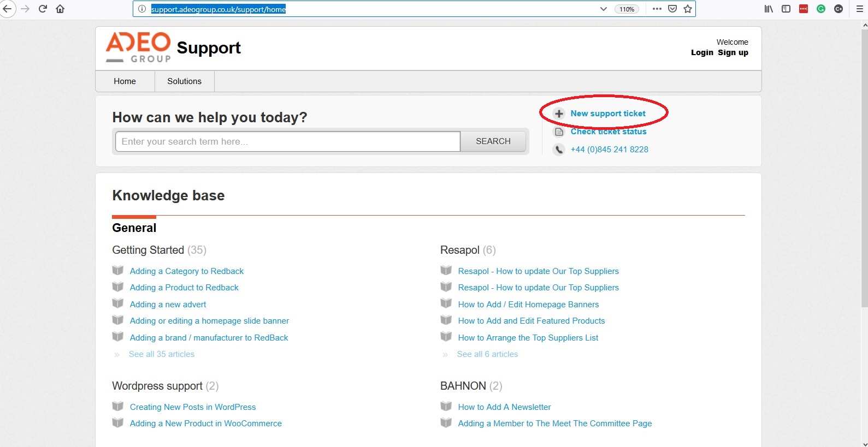Click the page vertical scrollbar thumb
Viewport: 868px width, 447px height.
pos(864,168)
